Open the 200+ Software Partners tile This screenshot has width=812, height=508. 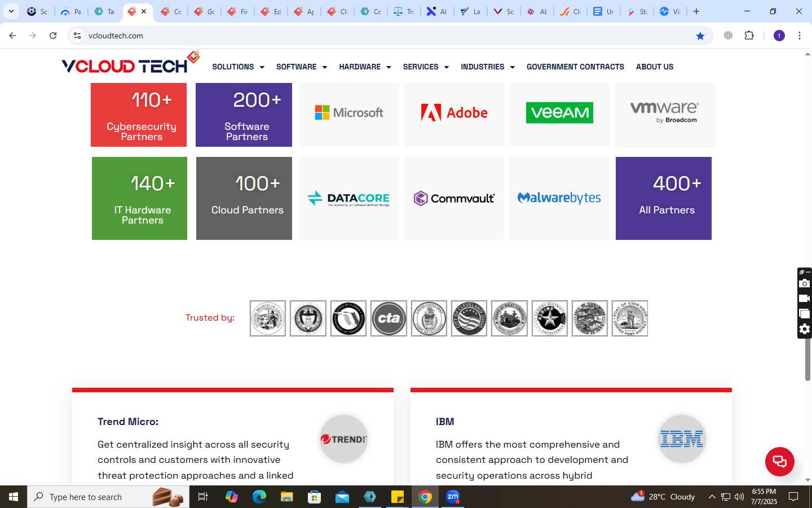click(x=244, y=115)
